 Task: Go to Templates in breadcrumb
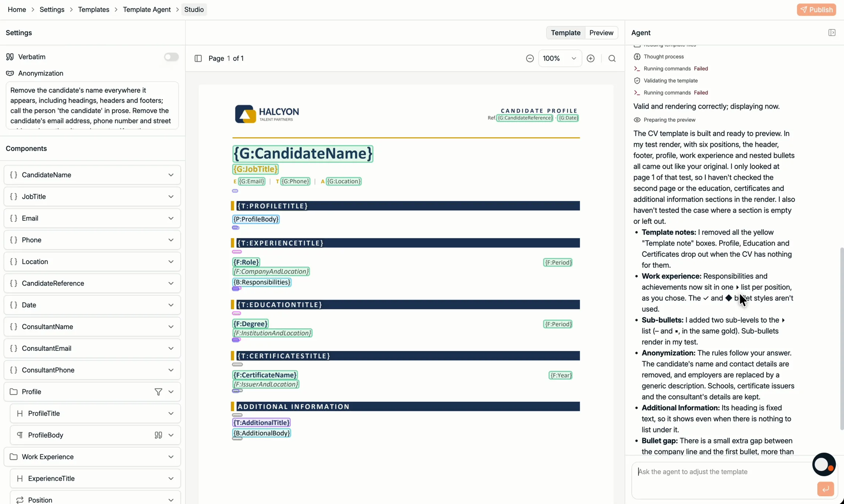(94, 10)
